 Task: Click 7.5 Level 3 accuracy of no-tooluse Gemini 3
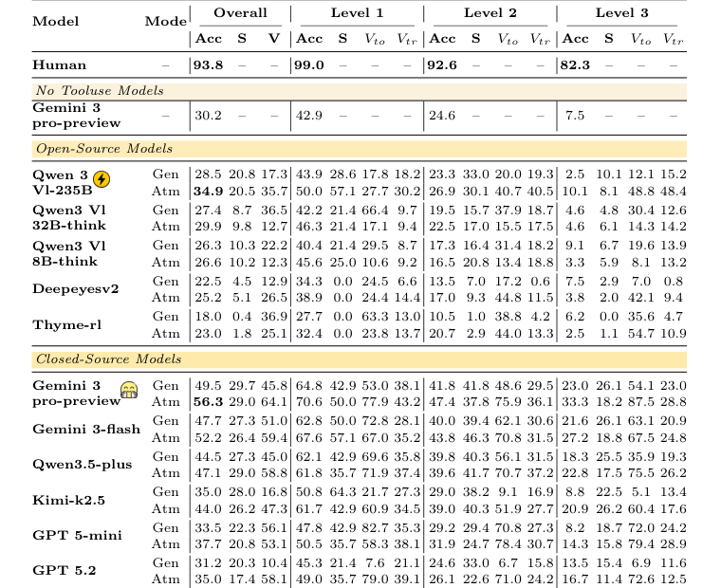(575, 116)
